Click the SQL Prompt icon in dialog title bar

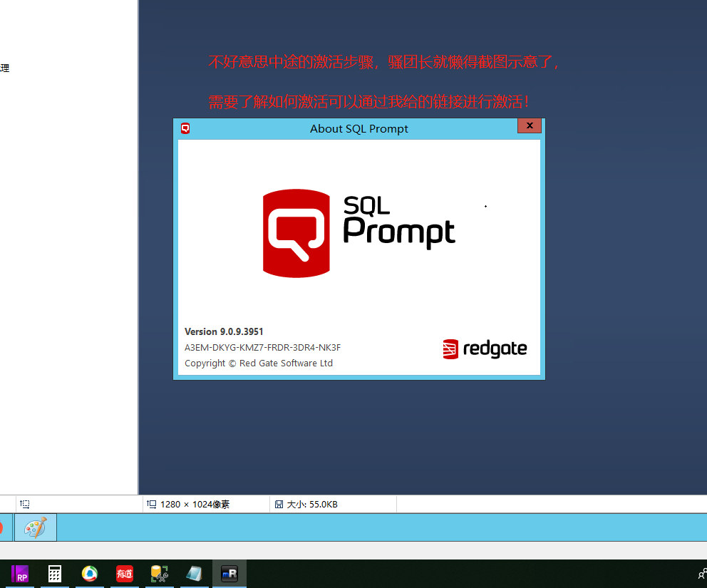(x=185, y=128)
